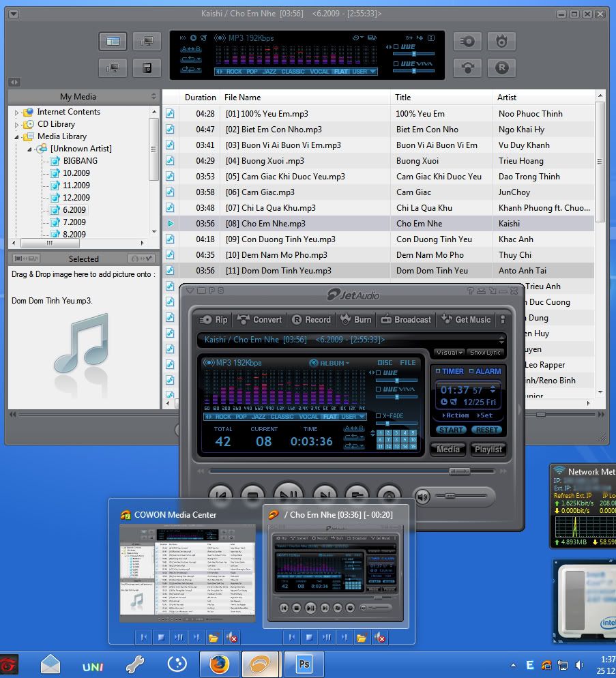616x678 pixels.
Task: Click the open folder icon under COWON Media Center thumbnail
Action: [214, 637]
